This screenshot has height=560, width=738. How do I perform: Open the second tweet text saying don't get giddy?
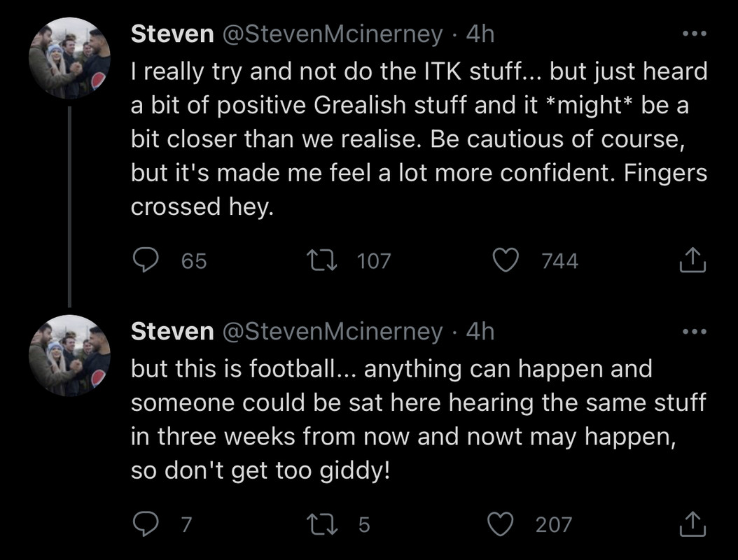[x=417, y=419]
